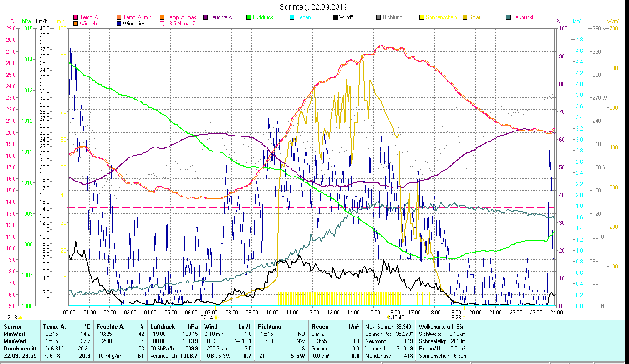629x364 pixels.
Task: Click the Wind* legend label
Action: pos(346,17)
